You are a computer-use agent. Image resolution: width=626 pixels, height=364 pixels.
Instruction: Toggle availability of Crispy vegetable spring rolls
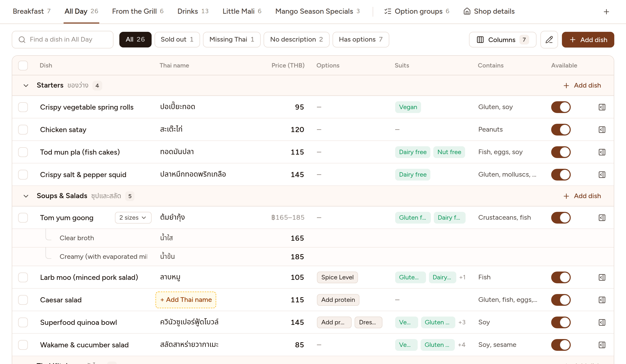(x=561, y=107)
